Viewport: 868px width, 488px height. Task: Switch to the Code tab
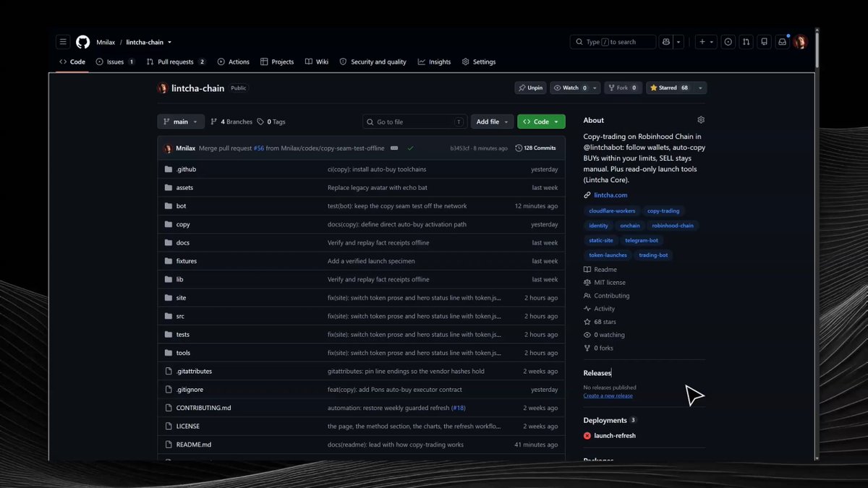point(72,62)
